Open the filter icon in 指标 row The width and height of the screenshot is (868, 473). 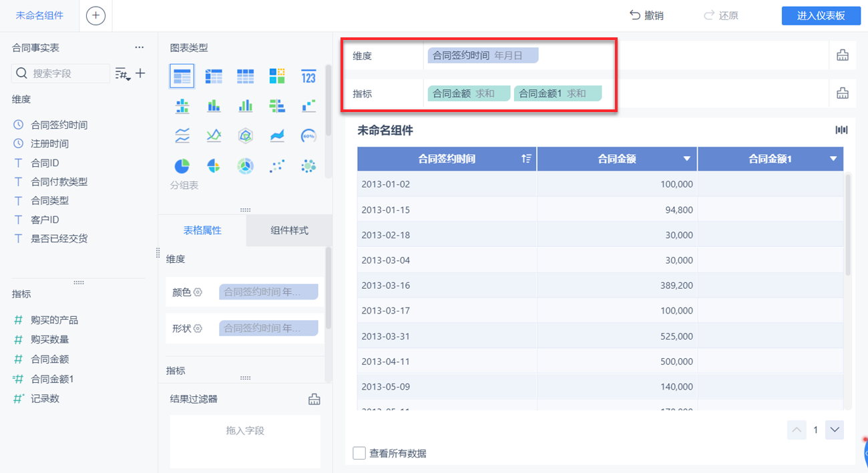pyautogui.click(x=843, y=93)
